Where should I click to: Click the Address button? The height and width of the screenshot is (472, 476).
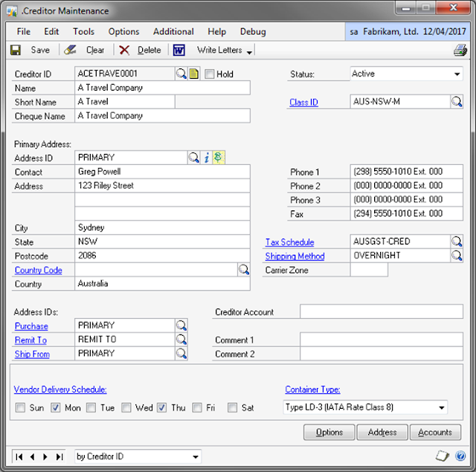382,432
